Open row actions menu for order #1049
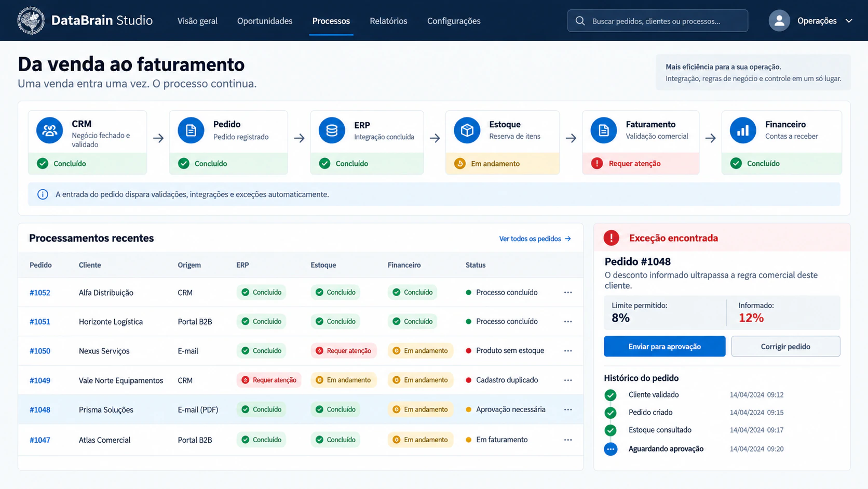Screen dimensions: 868x489 tap(568, 380)
